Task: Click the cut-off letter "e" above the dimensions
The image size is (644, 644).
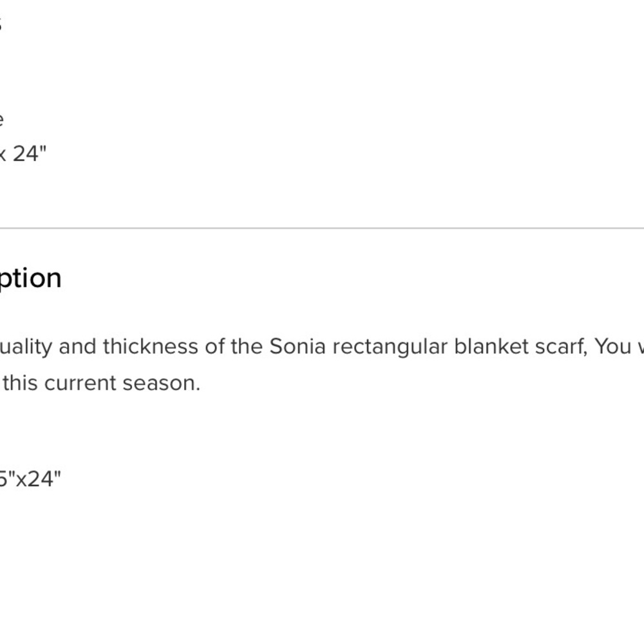Action: click(2, 119)
